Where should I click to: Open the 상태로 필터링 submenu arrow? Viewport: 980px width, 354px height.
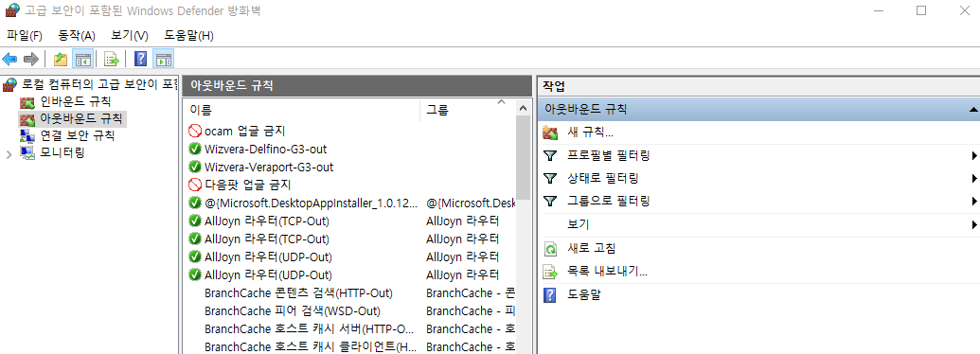pos(974,179)
